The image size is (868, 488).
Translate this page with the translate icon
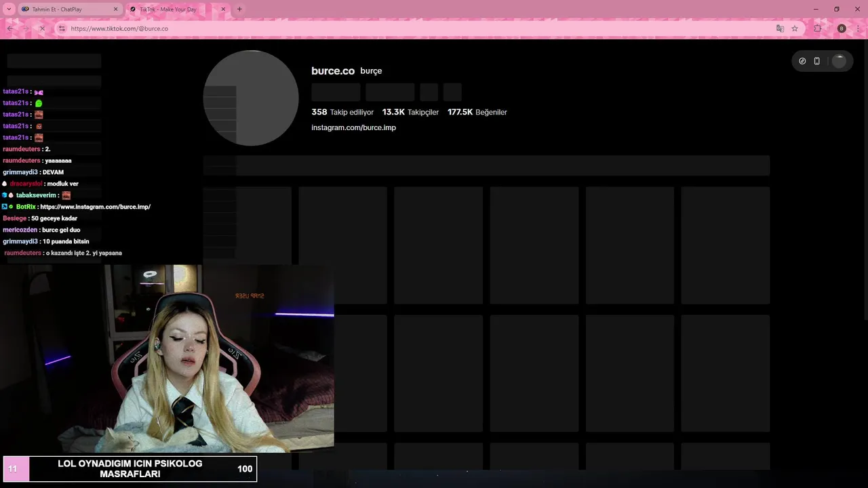pos(780,28)
